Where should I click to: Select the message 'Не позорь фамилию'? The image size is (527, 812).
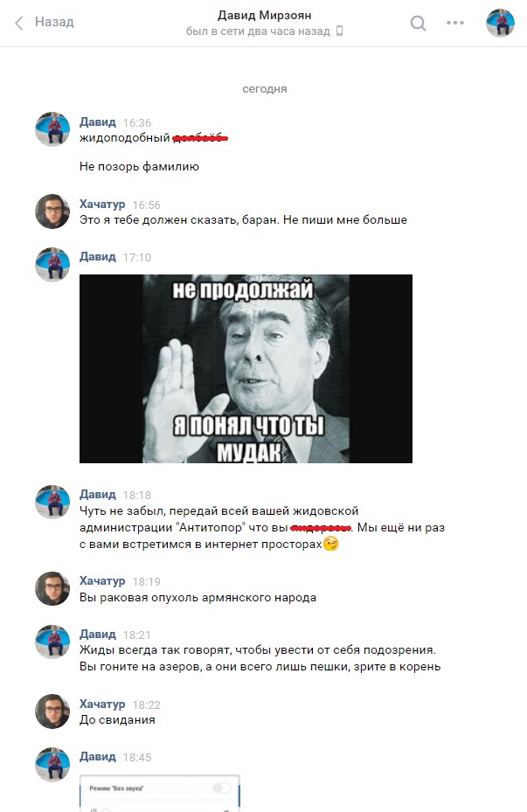tap(139, 167)
